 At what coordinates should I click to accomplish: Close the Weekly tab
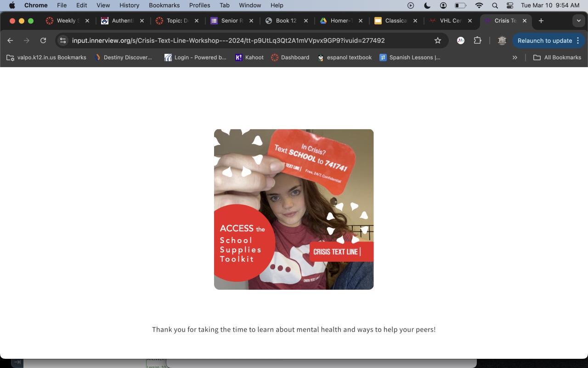pos(87,21)
